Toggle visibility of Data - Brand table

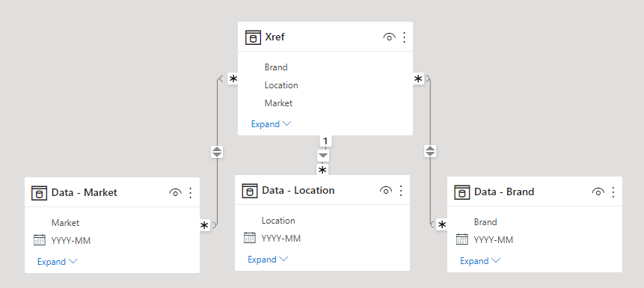598,192
